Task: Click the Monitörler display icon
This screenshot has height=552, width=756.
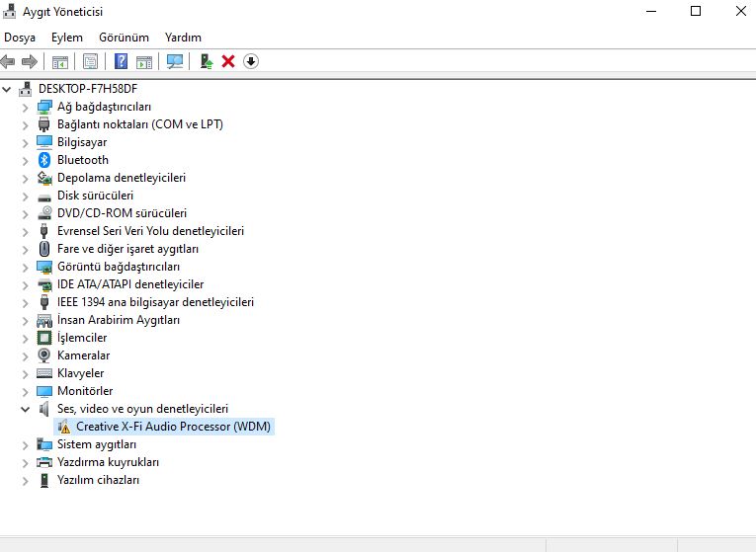Action: point(44,391)
